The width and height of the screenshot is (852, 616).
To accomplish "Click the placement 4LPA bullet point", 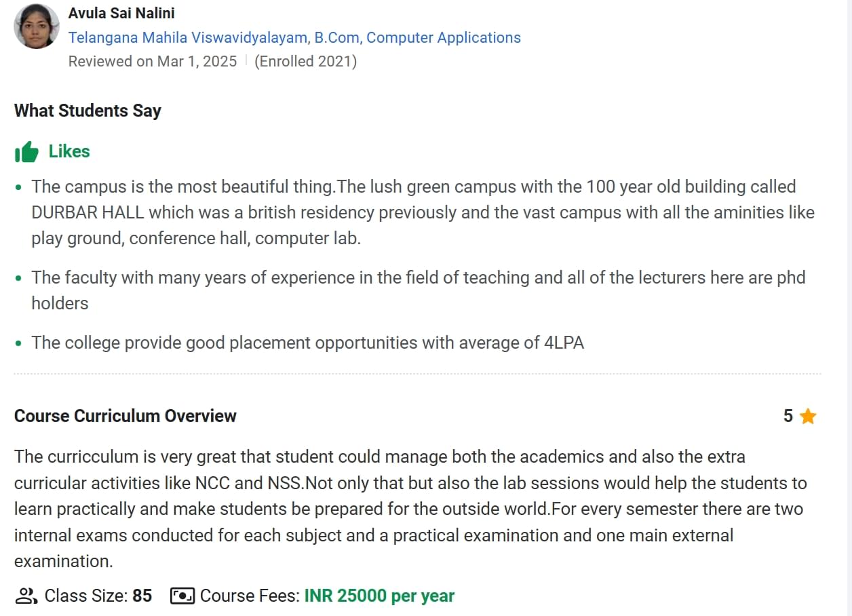I will (x=307, y=343).
